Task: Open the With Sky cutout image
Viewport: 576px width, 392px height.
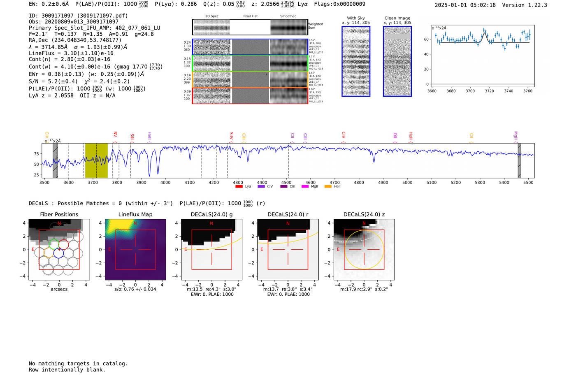Action: pyautogui.click(x=356, y=61)
